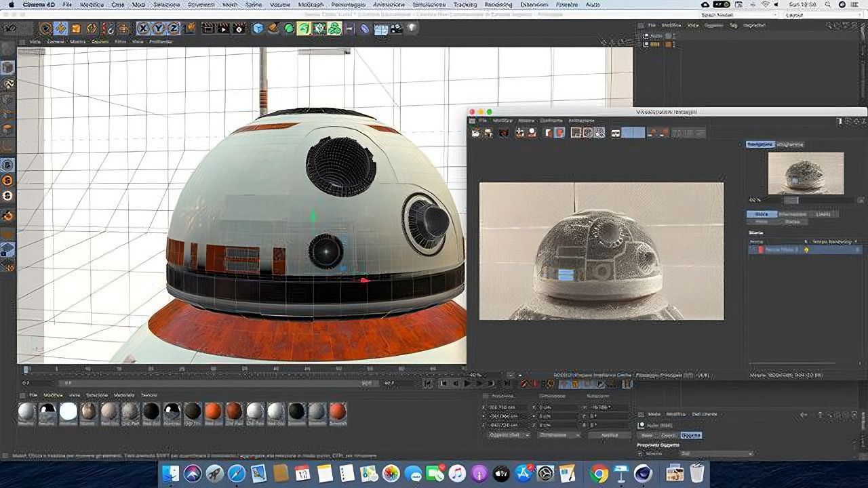
Task: Select the highlighted render entry in history list
Action: point(805,249)
